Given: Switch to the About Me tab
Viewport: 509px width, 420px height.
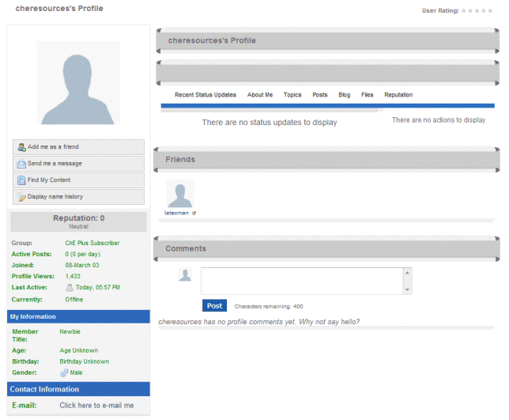Looking at the screenshot, I should (x=260, y=95).
